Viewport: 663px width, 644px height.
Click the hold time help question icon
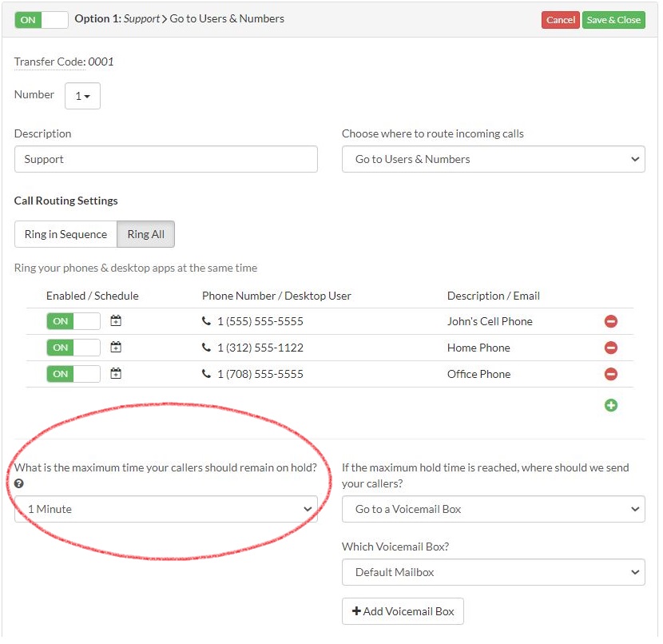pyautogui.click(x=19, y=483)
